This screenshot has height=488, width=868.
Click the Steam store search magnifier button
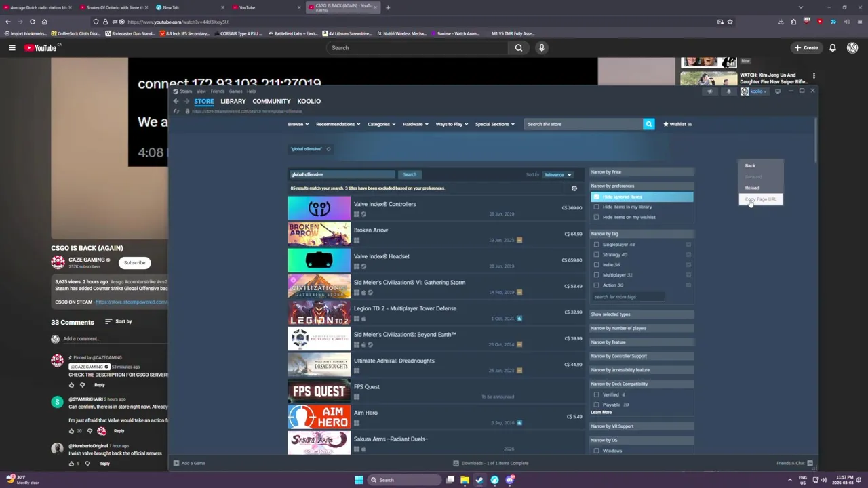(x=649, y=124)
